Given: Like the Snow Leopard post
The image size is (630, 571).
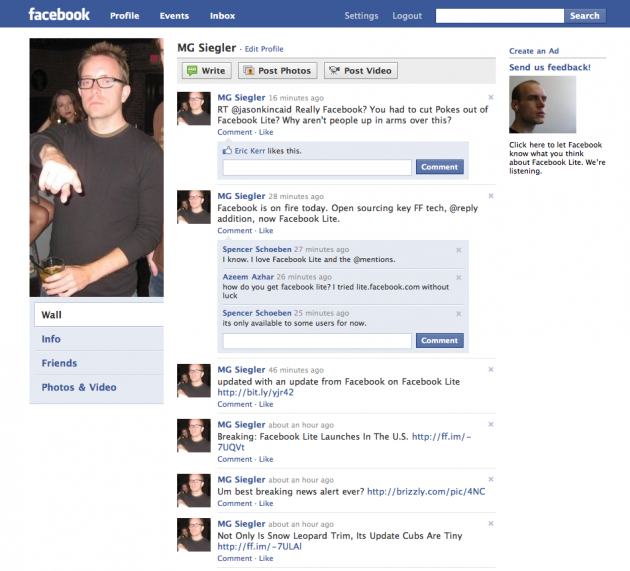Looking at the screenshot, I should (x=266, y=559).
